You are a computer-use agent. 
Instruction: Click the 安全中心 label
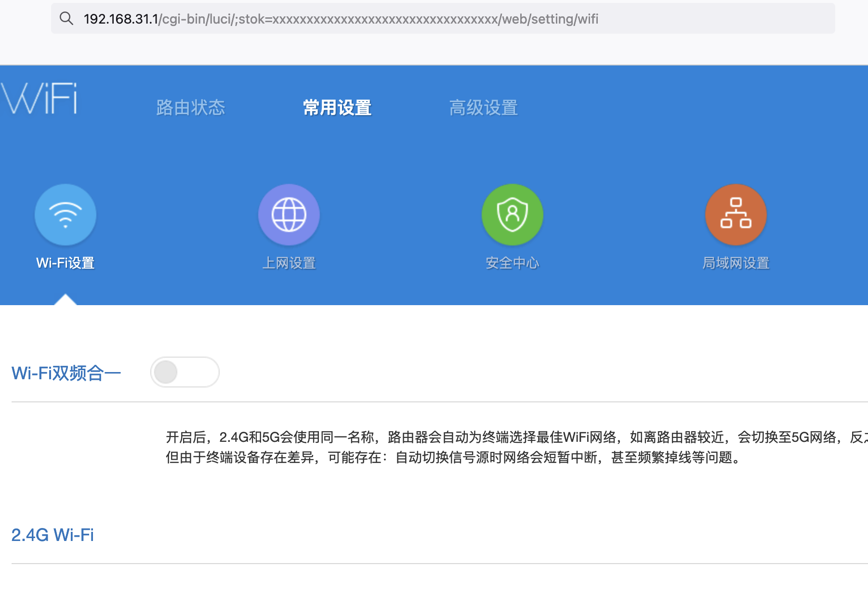point(513,263)
